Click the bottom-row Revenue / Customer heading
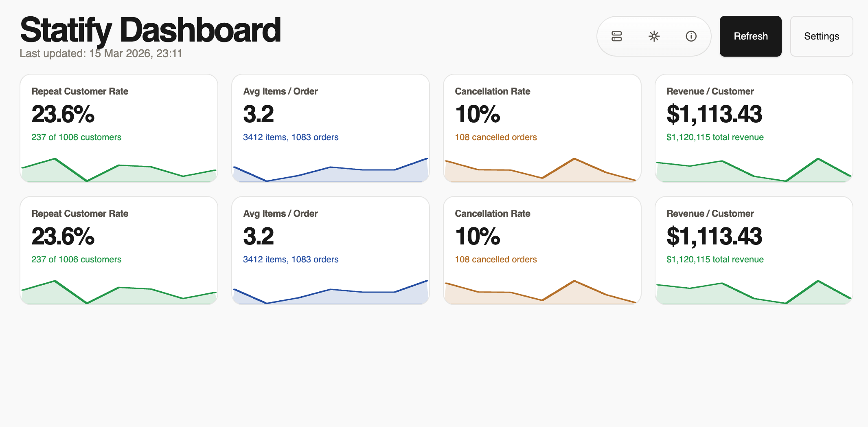The image size is (868, 427). pyautogui.click(x=710, y=213)
